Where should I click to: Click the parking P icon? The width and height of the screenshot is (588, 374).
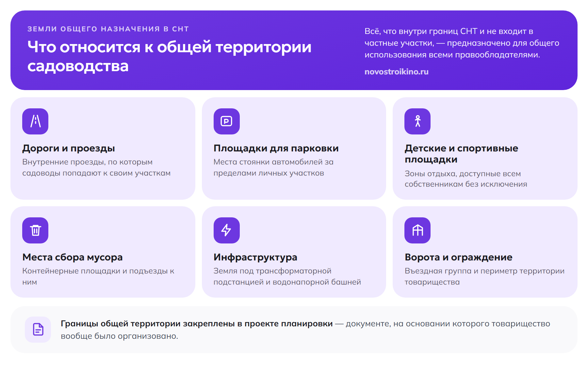[226, 121]
